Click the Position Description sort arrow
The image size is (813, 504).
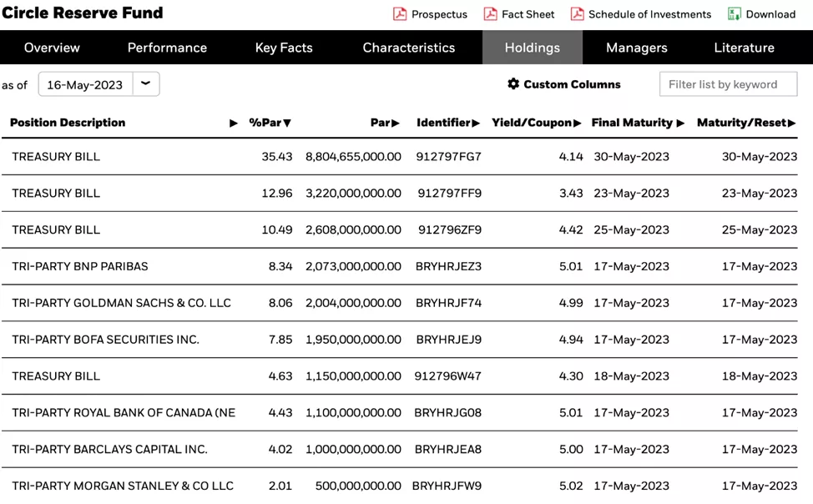click(x=234, y=123)
